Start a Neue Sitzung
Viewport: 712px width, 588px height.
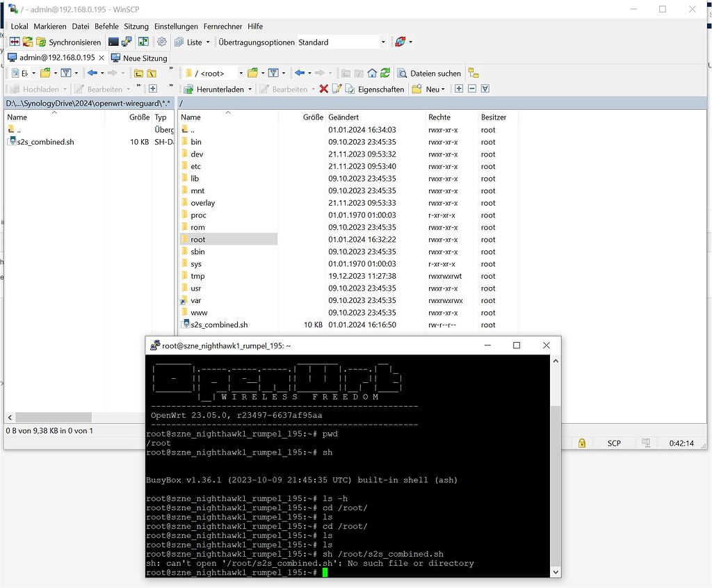tap(143, 57)
